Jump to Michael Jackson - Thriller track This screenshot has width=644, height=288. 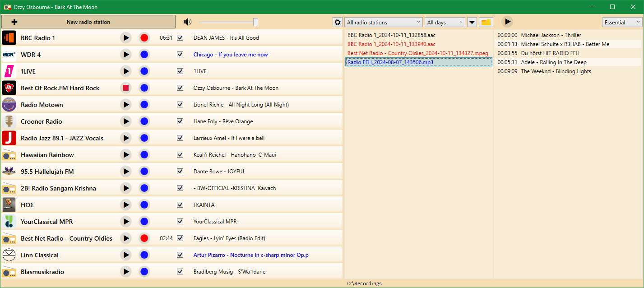point(568,35)
